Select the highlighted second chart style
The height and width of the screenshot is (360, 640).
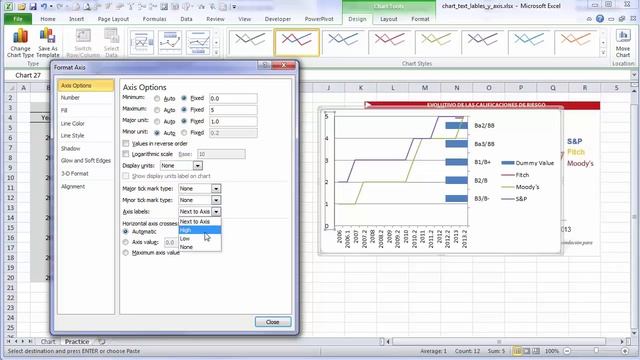tap(297, 42)
